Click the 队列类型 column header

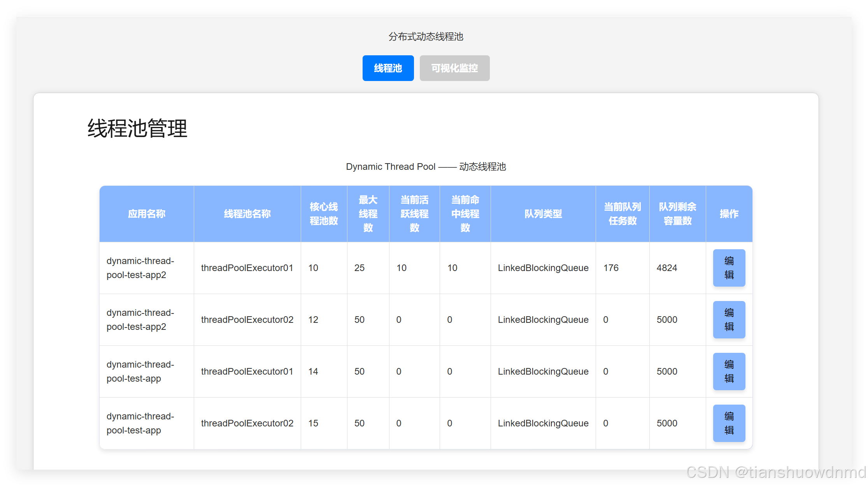(x=543, y=214)
